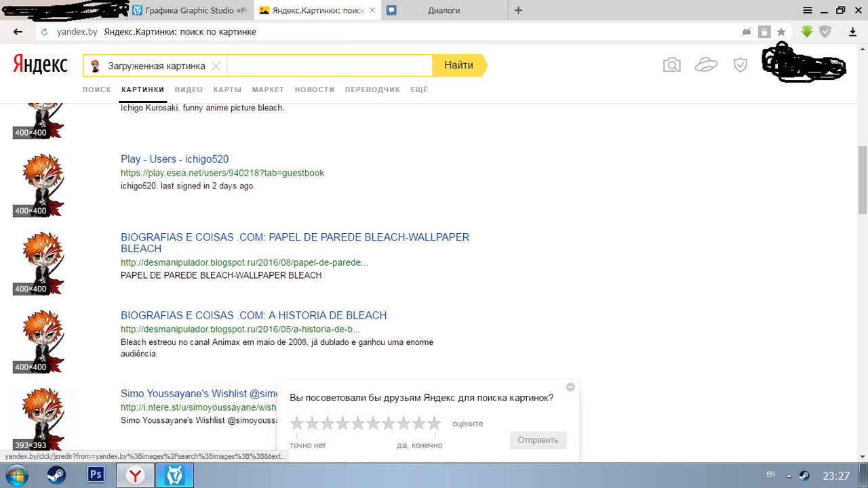Open Steam from the taskbar
The image size is (868, 488).
tap(56, 475)
